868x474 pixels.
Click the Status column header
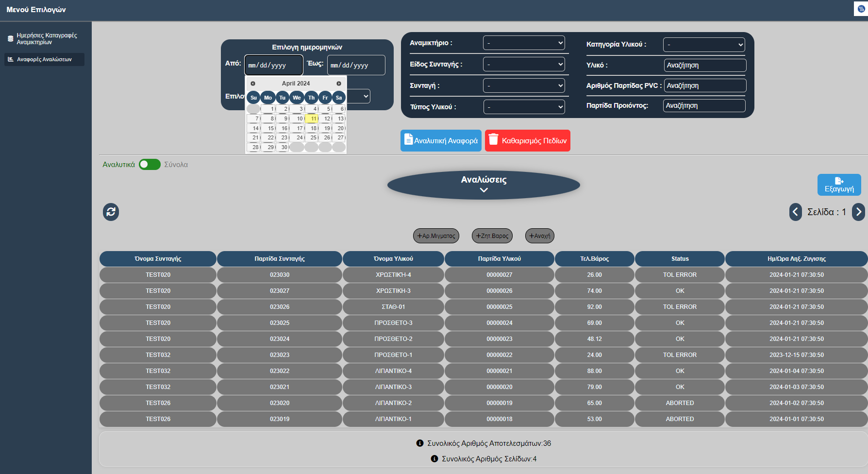pos(680,259)
